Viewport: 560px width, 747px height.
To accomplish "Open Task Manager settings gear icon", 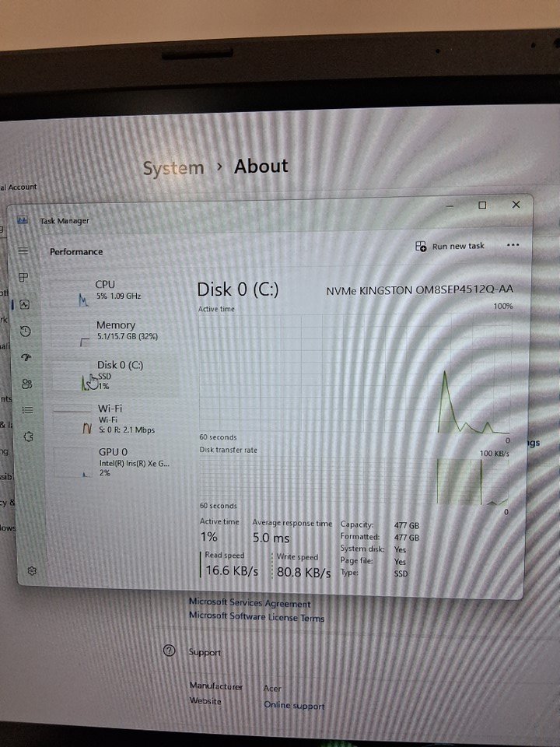I will pyautogui.click(x=32, y=571).
